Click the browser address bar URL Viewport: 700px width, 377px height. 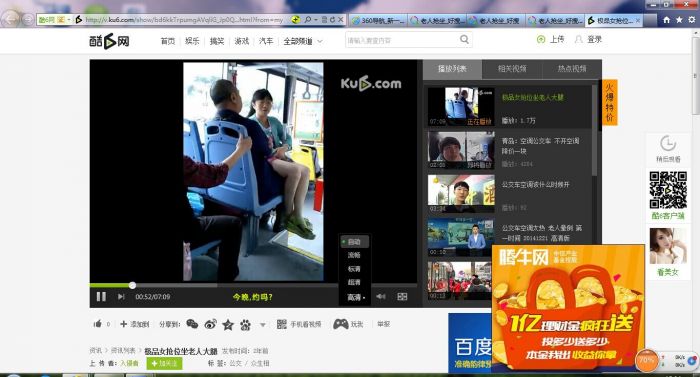[x=184, y=20]
